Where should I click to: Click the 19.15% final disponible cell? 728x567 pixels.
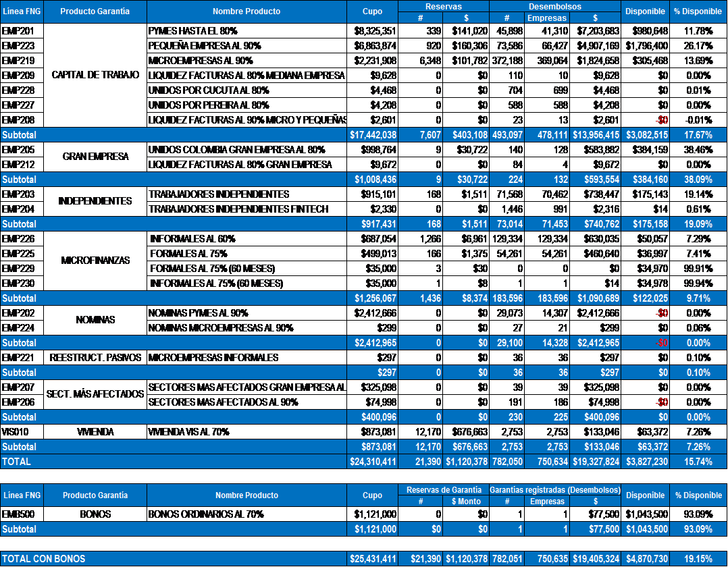click(698, 560)
